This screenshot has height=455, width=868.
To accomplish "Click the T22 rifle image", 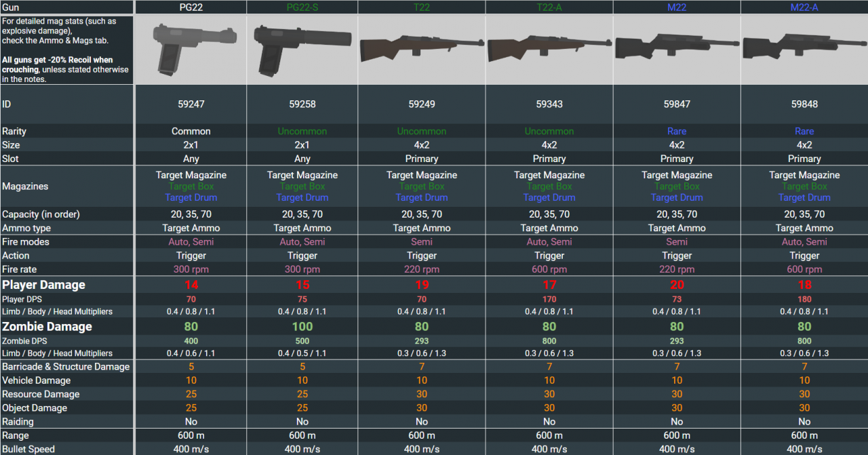I will (x=422, y=47).
